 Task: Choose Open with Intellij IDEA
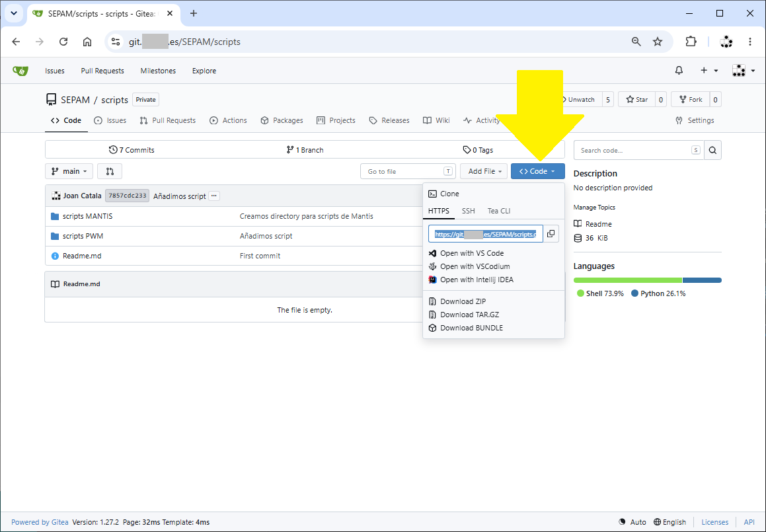[494, 280]
